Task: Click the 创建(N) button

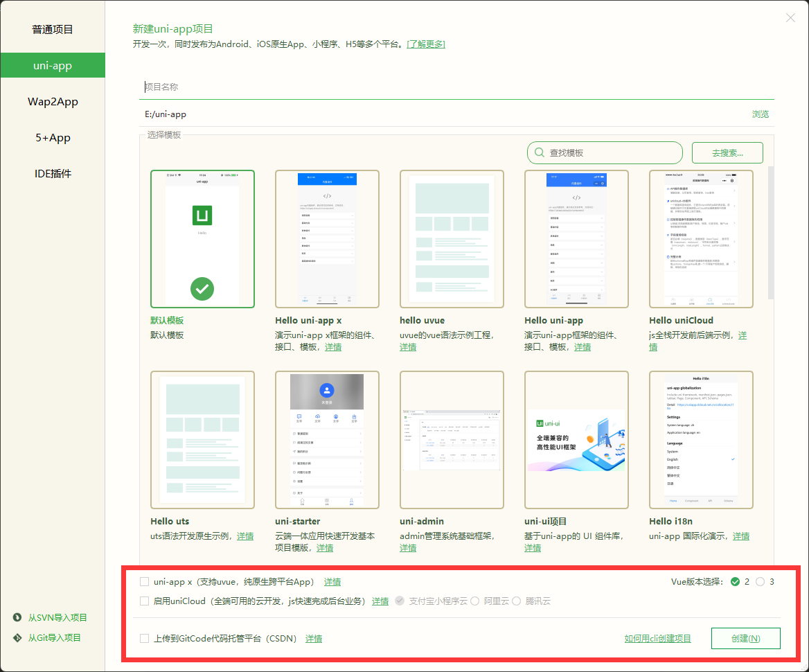Action: [x=746, y=638]
